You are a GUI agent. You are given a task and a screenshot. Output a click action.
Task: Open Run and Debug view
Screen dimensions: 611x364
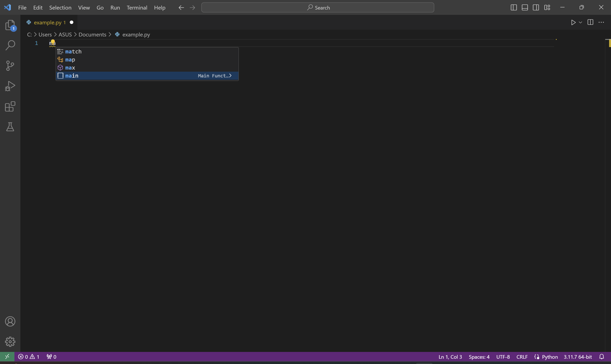[x=10, y=86]
